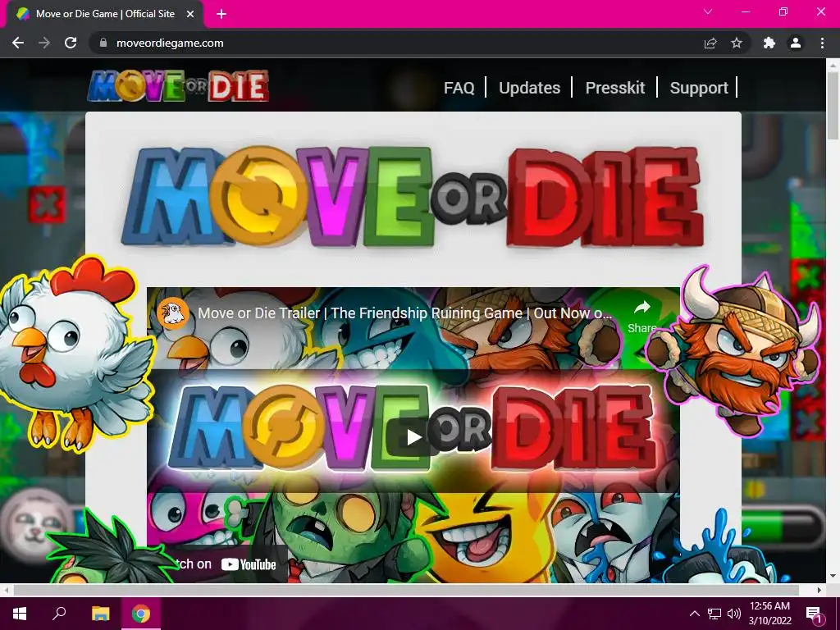Click the vertical page scrollbar

(832, 106)
